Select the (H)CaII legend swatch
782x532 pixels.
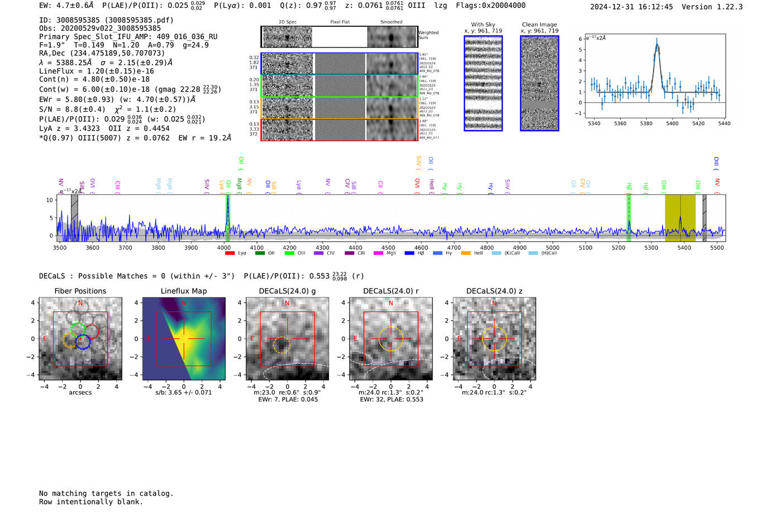point(533,253)
